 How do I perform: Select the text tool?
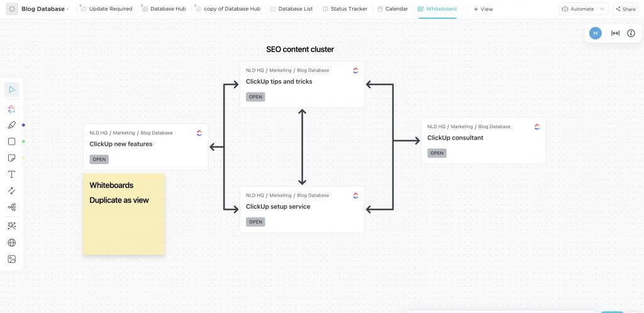click(11, 174)
